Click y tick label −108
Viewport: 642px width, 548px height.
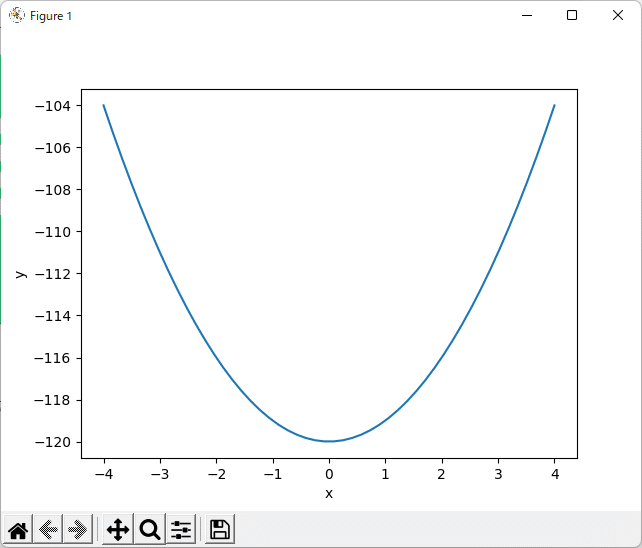click(53, 190)
